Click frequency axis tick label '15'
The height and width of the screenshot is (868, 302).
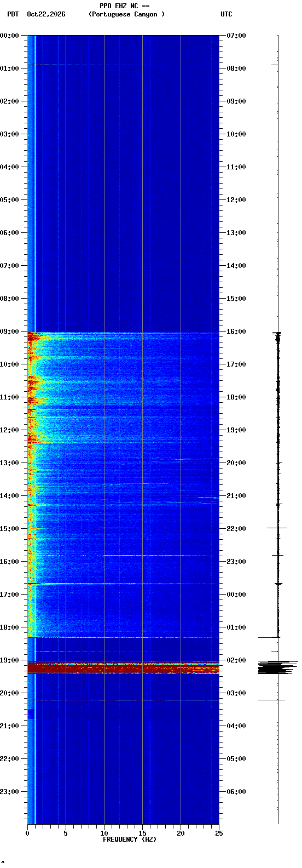142,833
